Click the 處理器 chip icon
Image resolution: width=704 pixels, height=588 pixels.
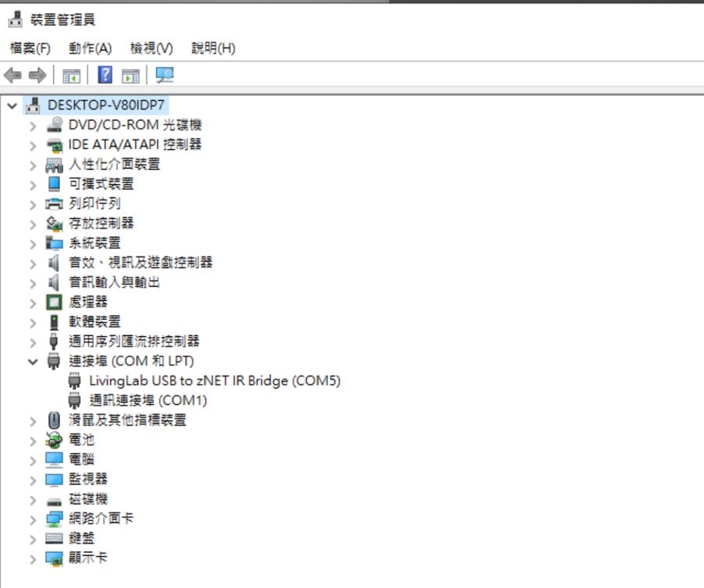[55, 302]
